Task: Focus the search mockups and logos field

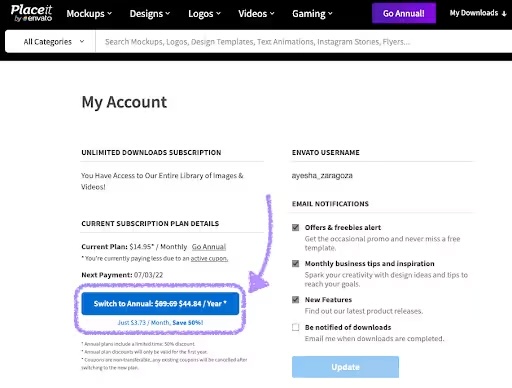Action: coord(303,42)
